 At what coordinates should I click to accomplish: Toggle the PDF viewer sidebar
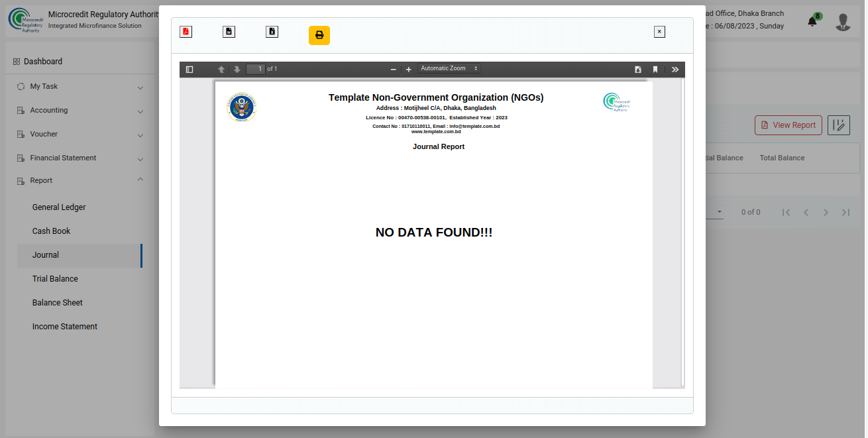(190, 70)
